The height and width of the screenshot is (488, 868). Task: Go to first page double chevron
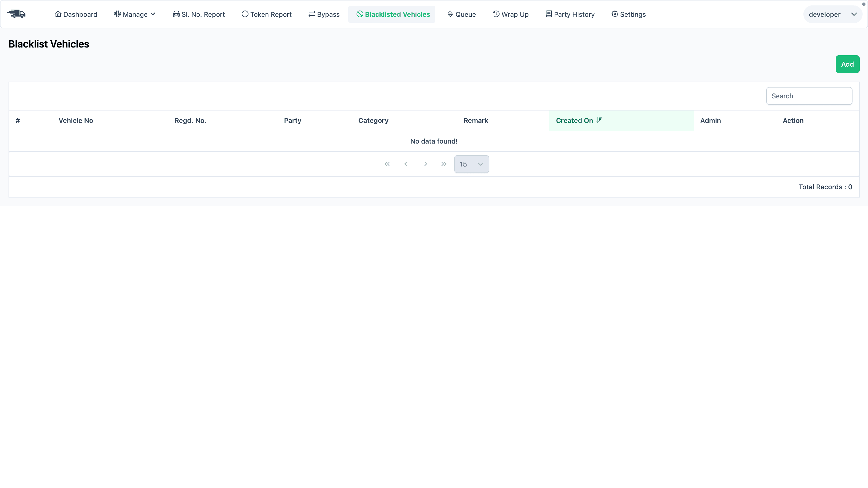pyautogui.click(x=387, y=164)
